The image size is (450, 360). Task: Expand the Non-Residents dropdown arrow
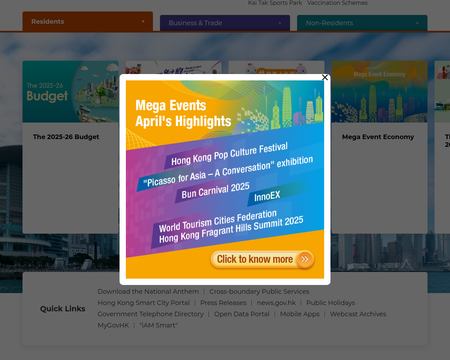point(417,23)
